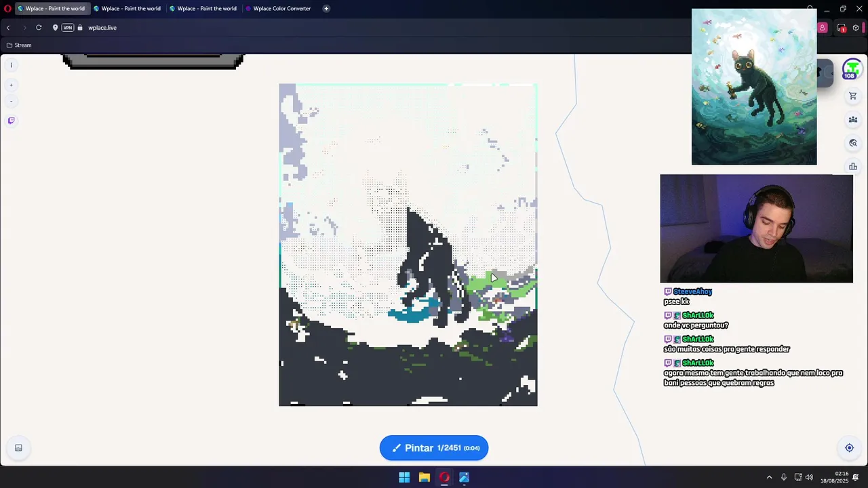Go back in browser history

[x=8, y=28]
